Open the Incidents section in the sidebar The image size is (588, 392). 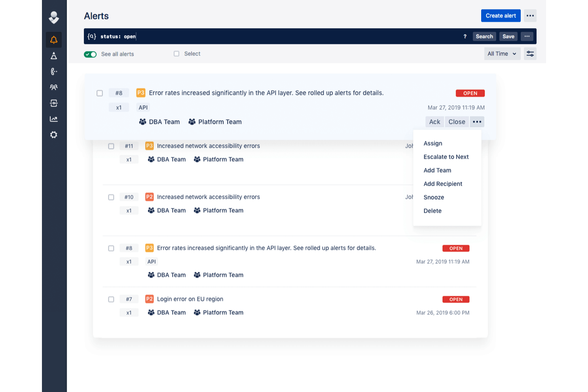click(54, 56)
